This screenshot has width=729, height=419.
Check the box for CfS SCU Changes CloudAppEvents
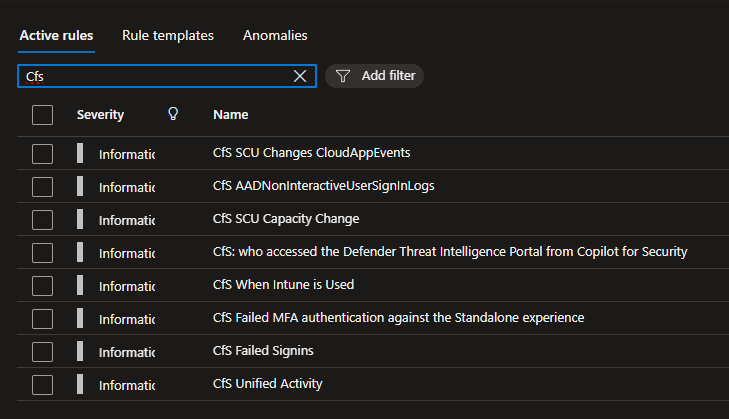(42, 154)
